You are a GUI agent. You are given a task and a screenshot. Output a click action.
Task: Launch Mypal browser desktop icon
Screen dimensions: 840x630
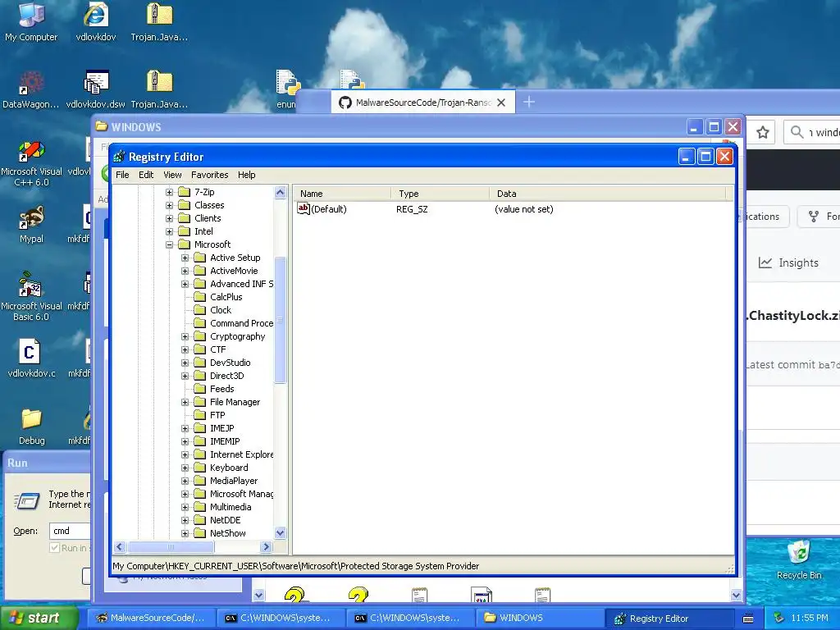(31, 224)
